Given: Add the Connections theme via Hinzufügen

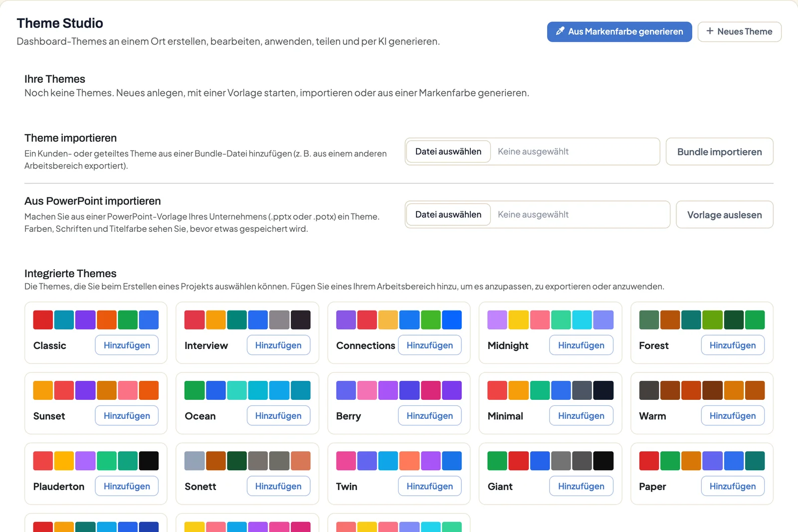Looking at the screenshot, I should click(429, 345).
